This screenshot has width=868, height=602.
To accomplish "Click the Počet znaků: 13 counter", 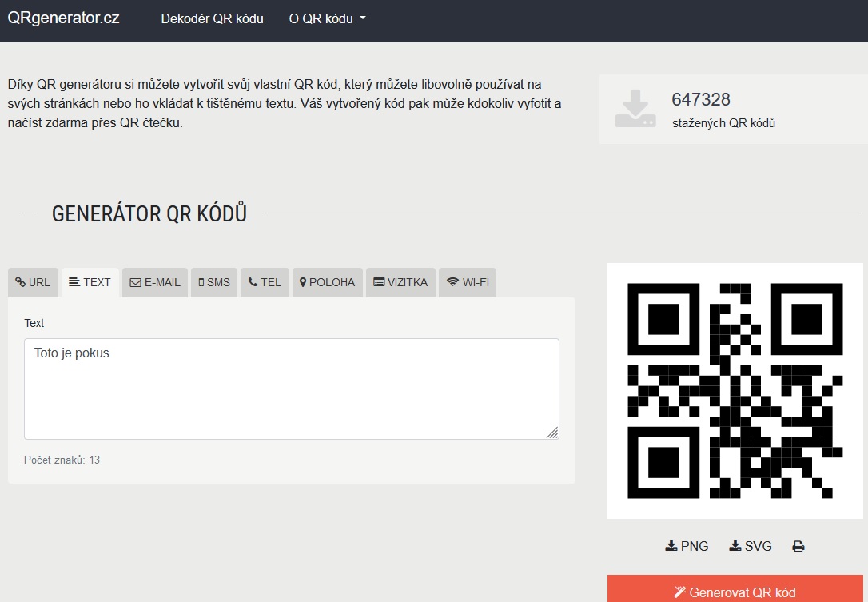I will [x=62, y=460].
